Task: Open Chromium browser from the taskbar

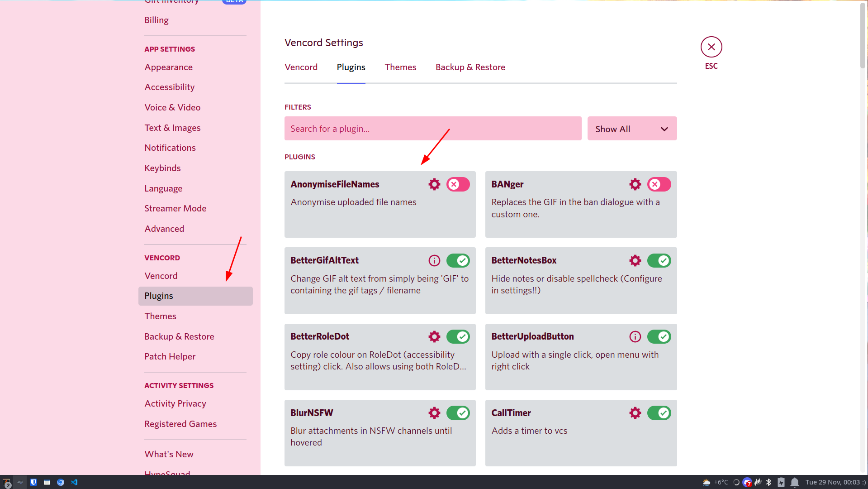Action: [61, 482]
